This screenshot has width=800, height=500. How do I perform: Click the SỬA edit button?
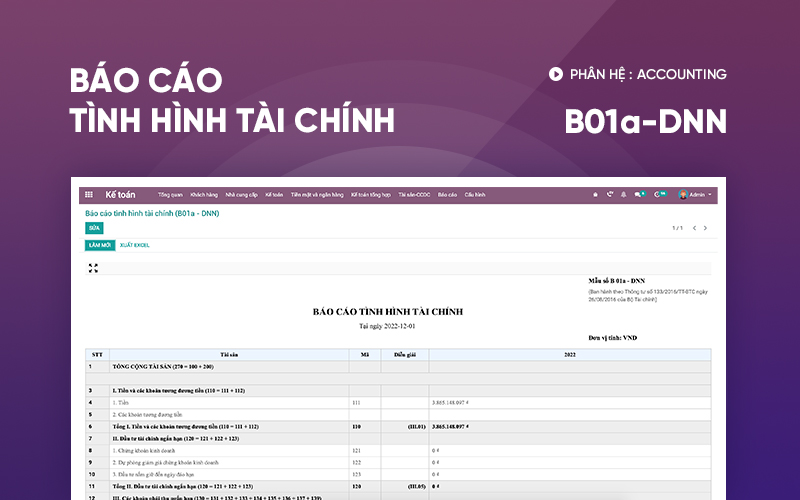pyautogui.click(x=94, y=228)
